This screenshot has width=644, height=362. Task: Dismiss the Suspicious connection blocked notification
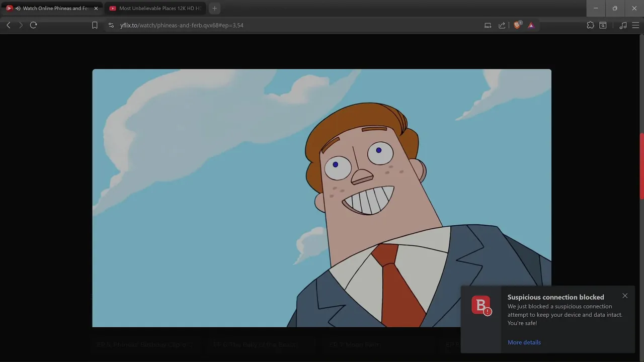pyautogui.click(x=625, y=296)
